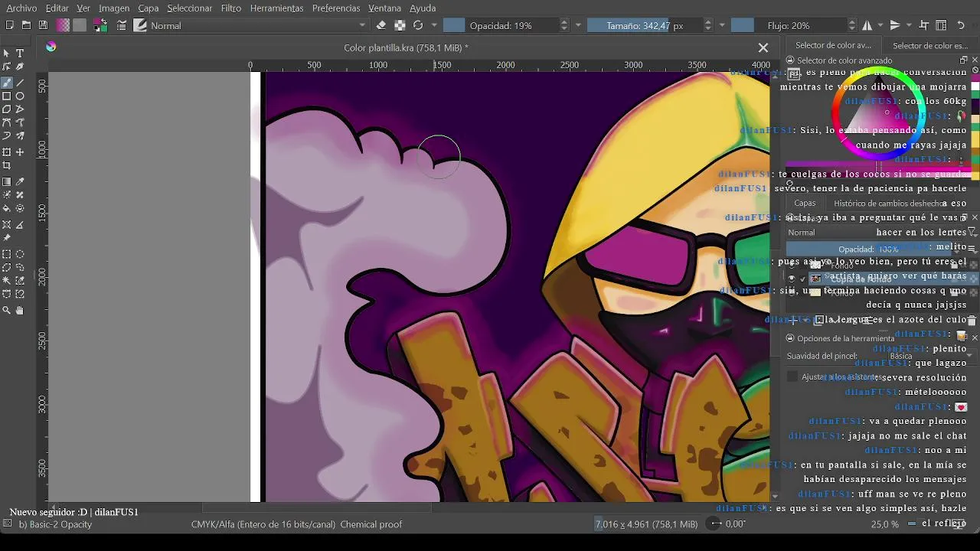This screenshot has width=980, height=551.
Task: Switch to the 'Selector de color es...' tab
Action: (930, 45)
